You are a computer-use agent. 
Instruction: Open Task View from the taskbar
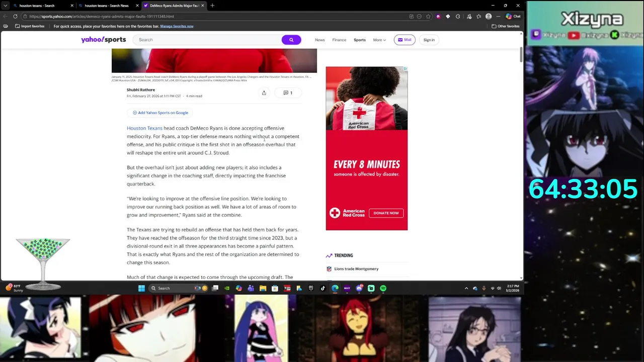click(215, 288)
